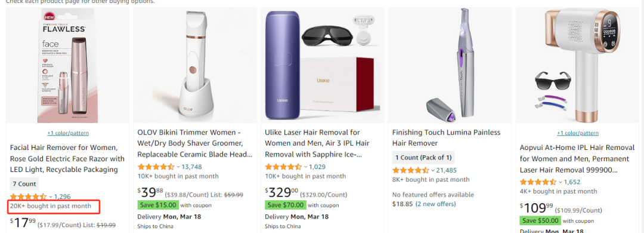The height and width of the screenshot is (233, 644).
Task: Open the Aopvui IPL hair removal image
Action: point(577,65)
